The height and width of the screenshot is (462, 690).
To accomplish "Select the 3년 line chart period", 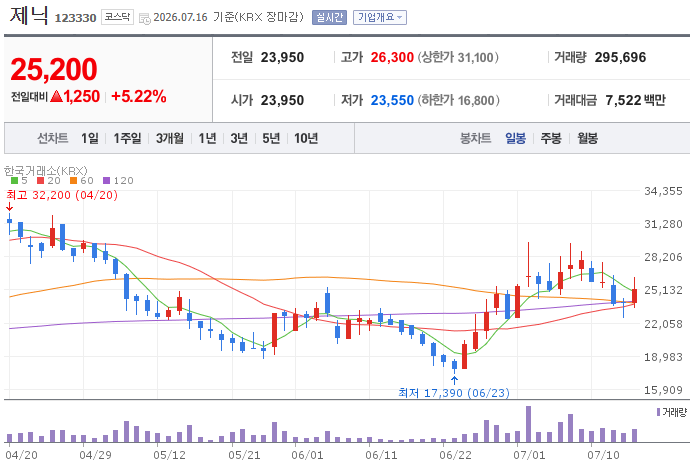I will [239, 139].
